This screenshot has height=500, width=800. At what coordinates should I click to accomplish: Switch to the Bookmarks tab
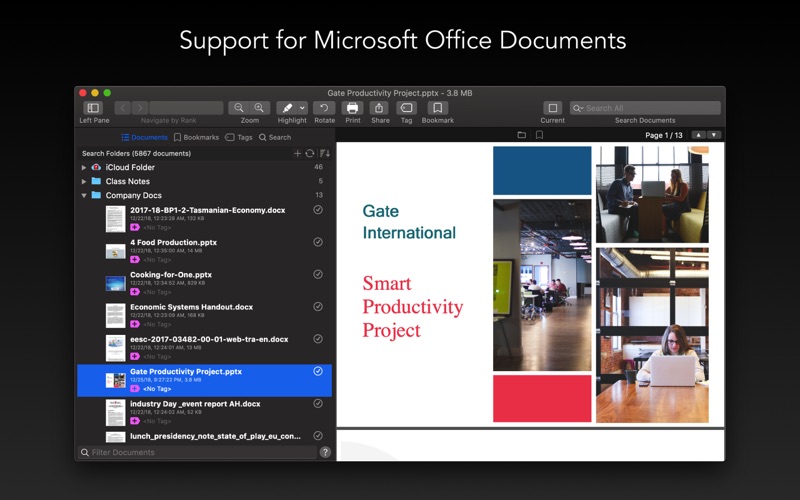coord(196,138)
